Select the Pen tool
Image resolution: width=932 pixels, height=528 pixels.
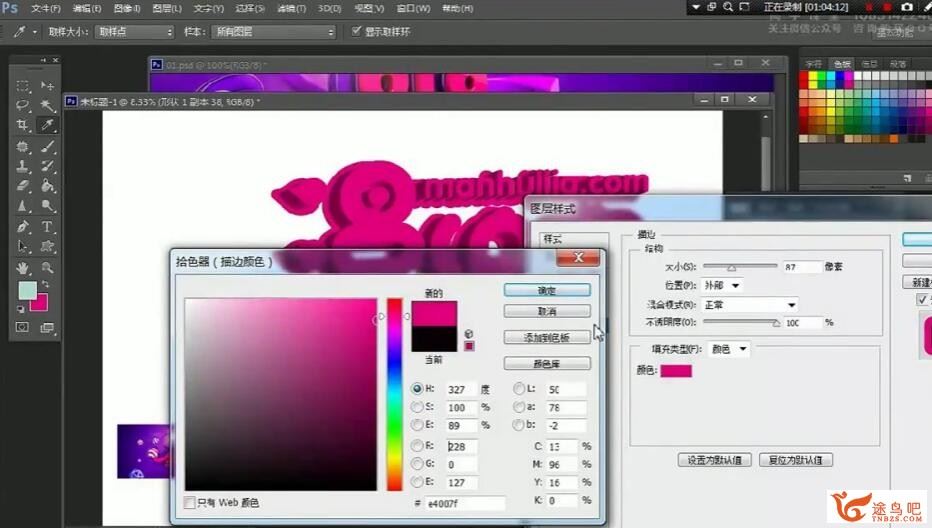(23, 227)
